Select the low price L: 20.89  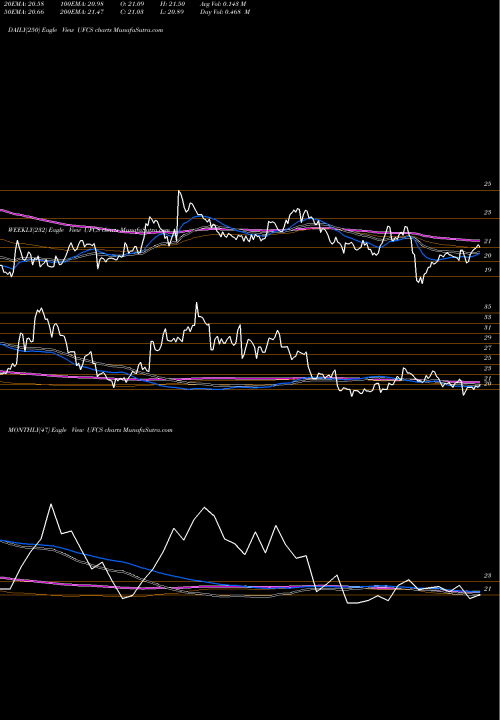tap(172, 12)
